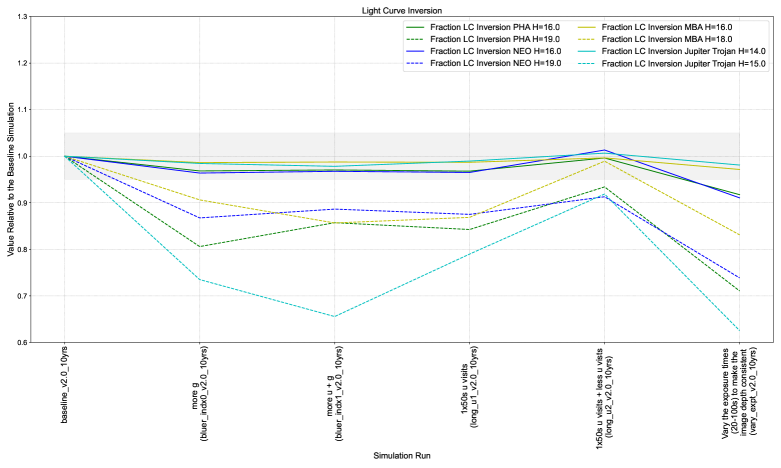Click the y-axis tick label 0.6
Viewport: 781px width, 468px height.
[x=21, y=343]
